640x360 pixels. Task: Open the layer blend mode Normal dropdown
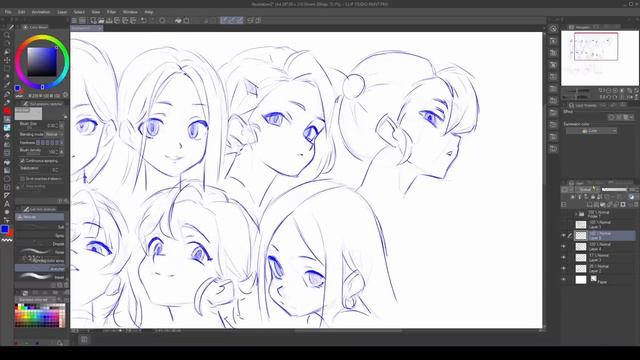tap(587, 189)
